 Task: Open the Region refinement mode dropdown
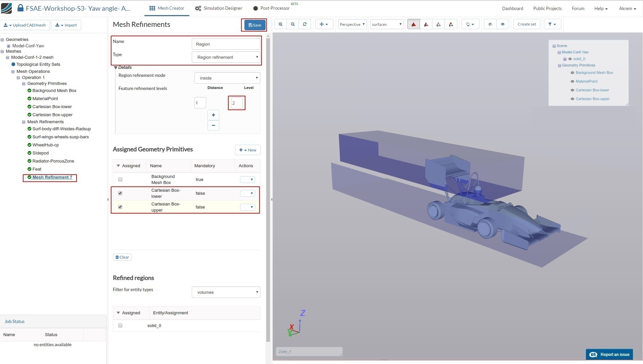click(x=227, y=78)
